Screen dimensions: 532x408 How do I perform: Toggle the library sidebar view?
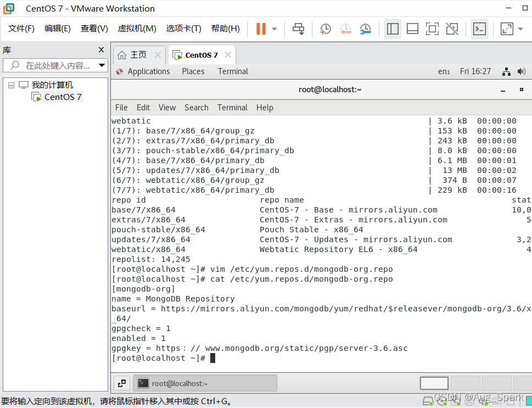click(x=393, y=29)
